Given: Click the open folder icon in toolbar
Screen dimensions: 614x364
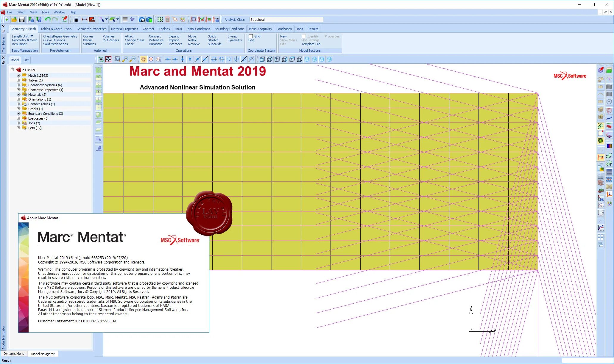Looking at the screenshot, I should coord(14,20).
